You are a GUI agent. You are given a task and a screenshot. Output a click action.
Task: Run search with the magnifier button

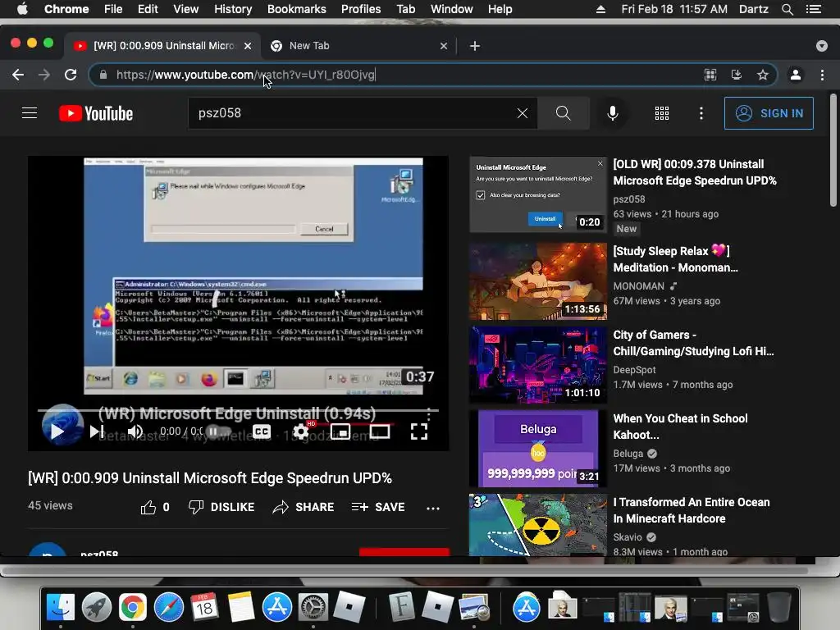pos(563,113)
